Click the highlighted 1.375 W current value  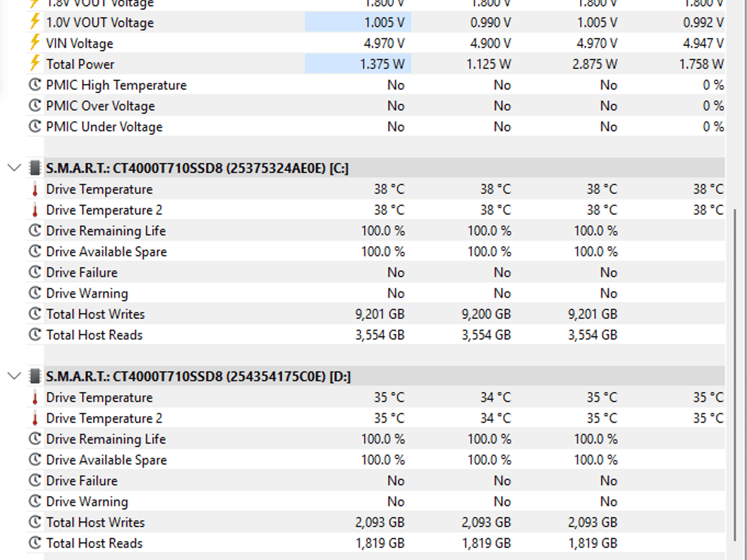(382, 64)
